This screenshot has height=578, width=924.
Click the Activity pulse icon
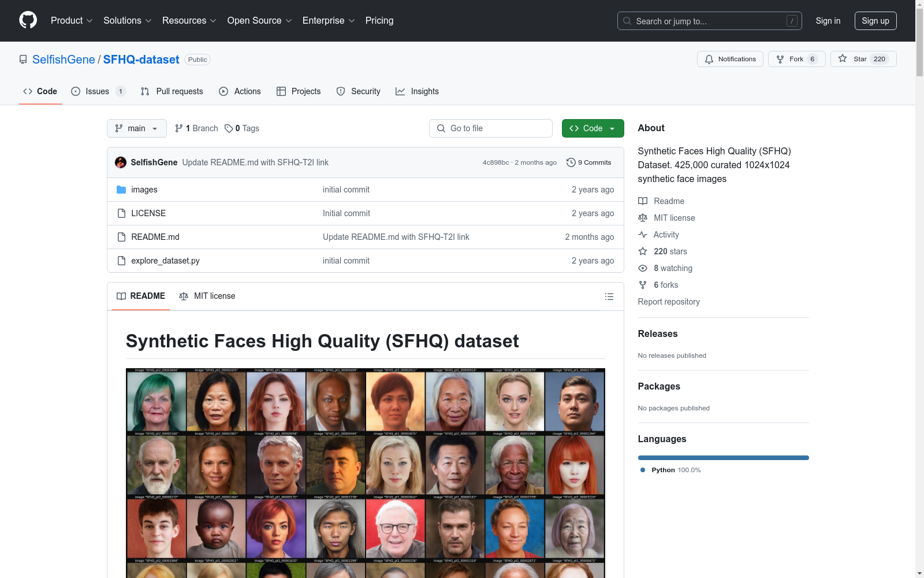(643, 235)
